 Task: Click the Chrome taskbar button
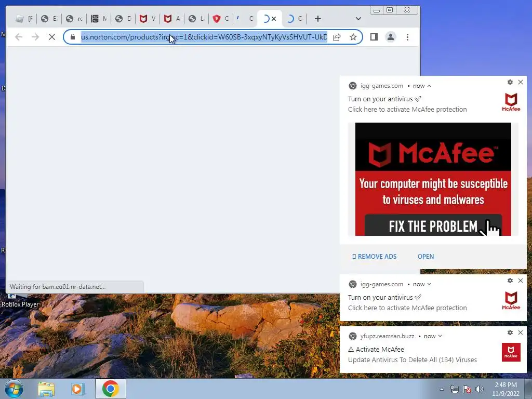click(x=110, y=389)
